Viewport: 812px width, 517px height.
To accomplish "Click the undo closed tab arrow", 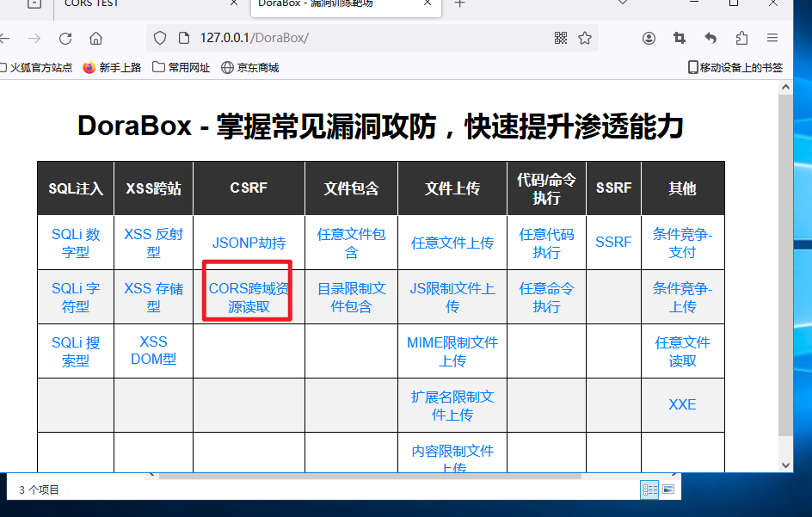I will coord(710,38).
